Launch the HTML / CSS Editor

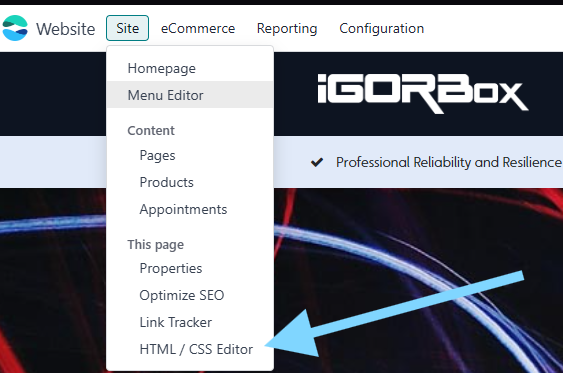pyautogui.click(x=190, y=349)
